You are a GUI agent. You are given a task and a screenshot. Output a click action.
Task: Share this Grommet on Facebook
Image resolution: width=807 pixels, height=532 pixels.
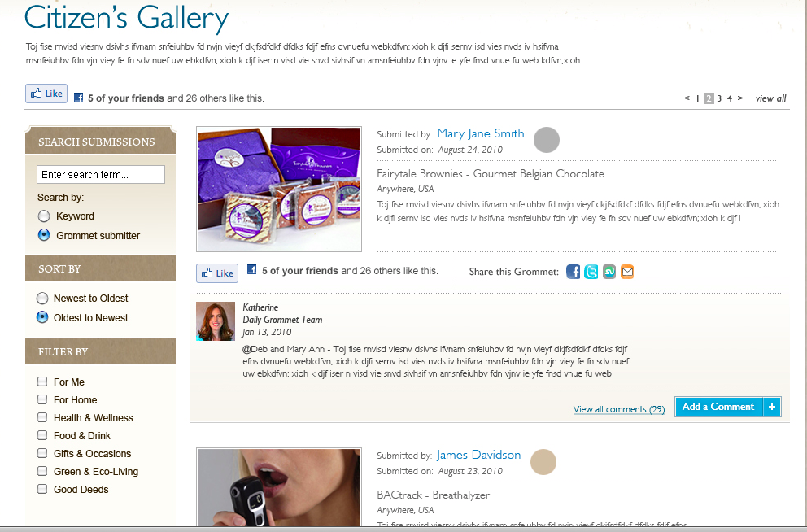(573, 272)
